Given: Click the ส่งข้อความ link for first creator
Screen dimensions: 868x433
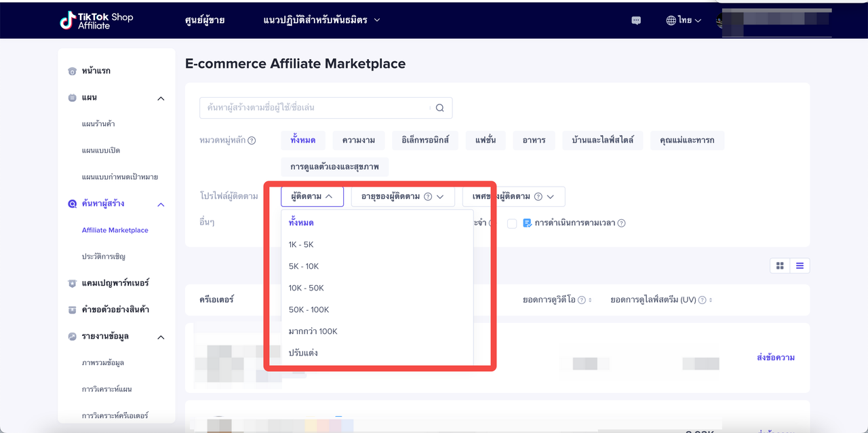Looking at the screenshot, I should (775, 358).
